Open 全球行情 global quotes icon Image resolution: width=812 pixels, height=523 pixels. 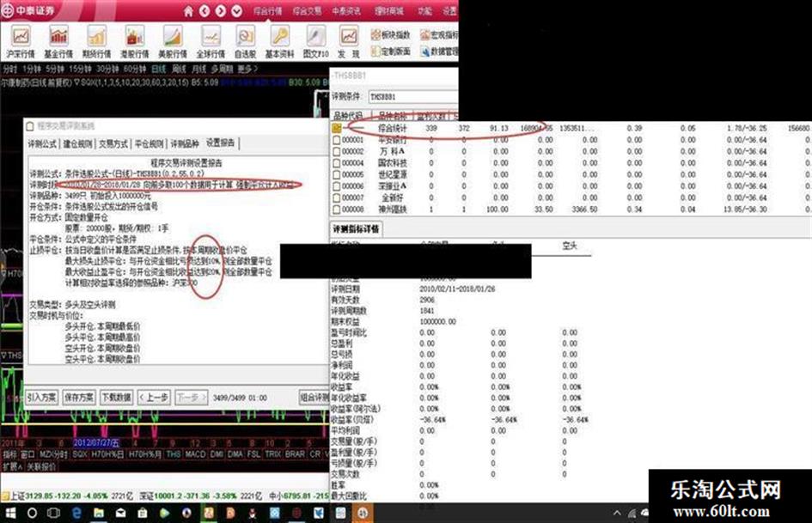coord(211,42)
